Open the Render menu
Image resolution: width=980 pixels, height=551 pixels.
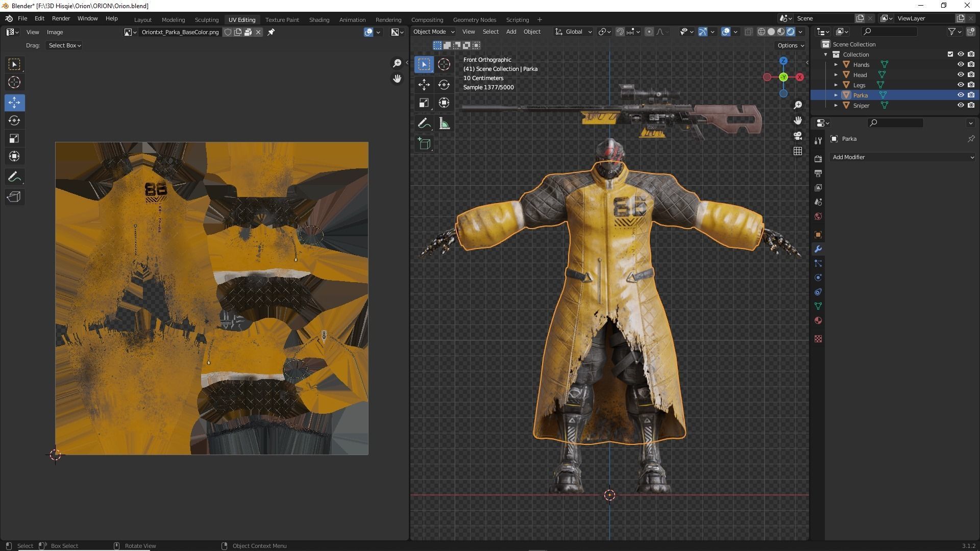pyautogui.click(x=61, y=18)
